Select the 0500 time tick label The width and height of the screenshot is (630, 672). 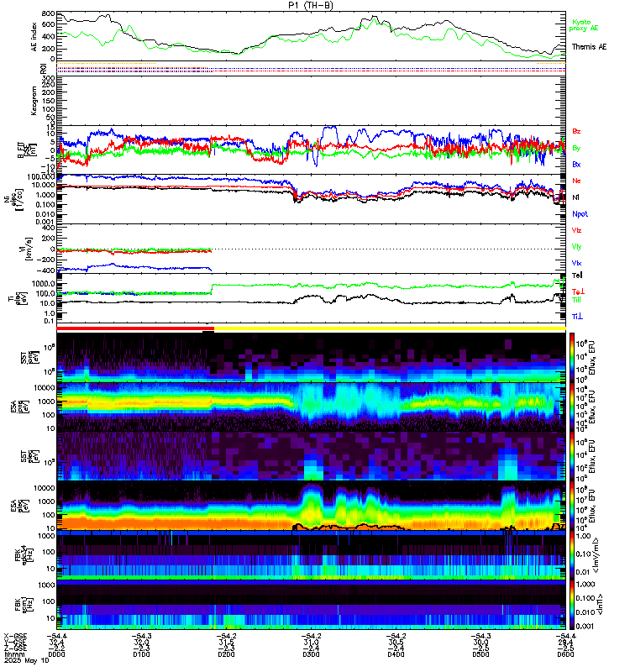pos(480,654)
